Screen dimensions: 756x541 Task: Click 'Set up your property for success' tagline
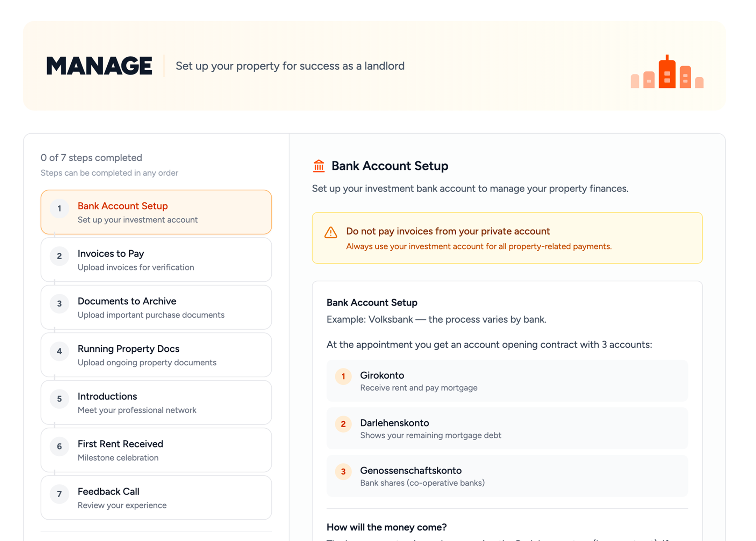(290, 66)
